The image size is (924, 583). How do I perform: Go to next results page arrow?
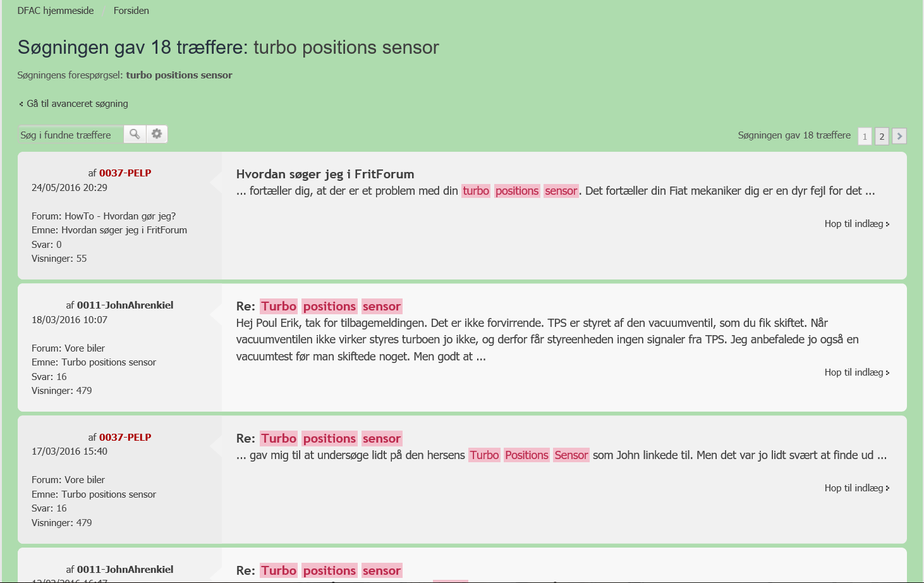click(899, 136)
